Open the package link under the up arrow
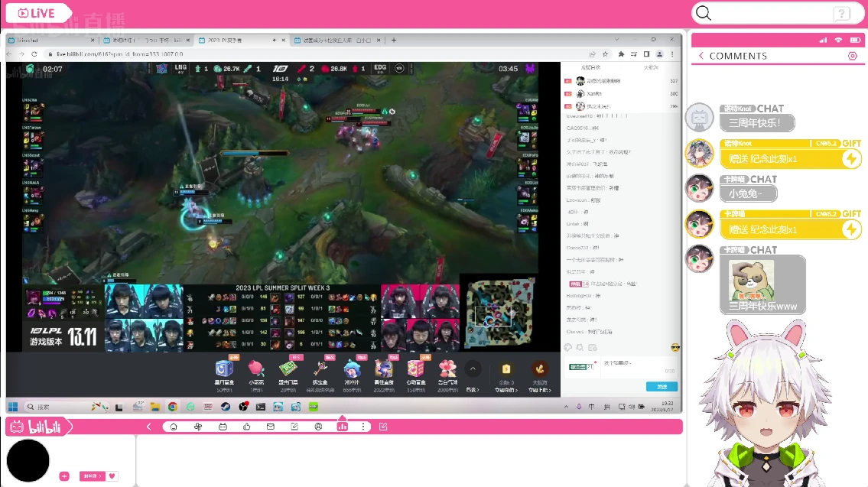The image size is (868, 487). 472,390
